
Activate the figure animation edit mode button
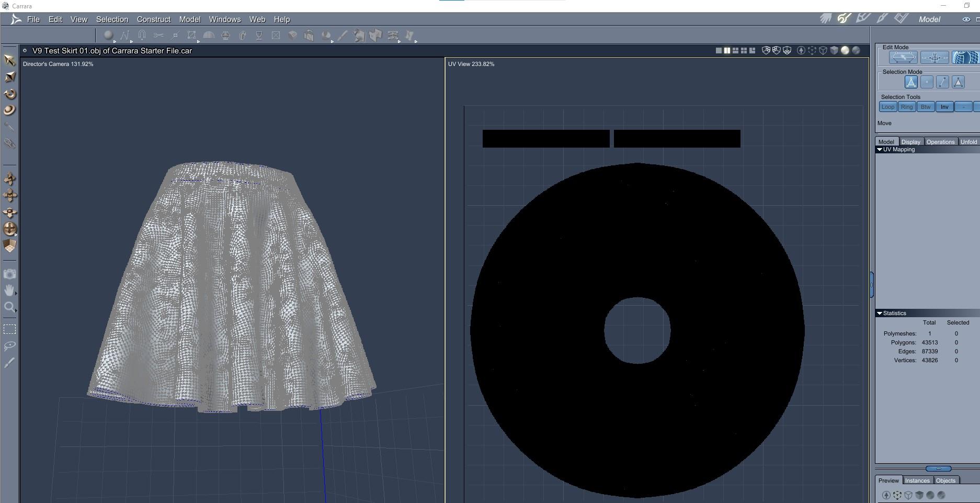[935, 57]
